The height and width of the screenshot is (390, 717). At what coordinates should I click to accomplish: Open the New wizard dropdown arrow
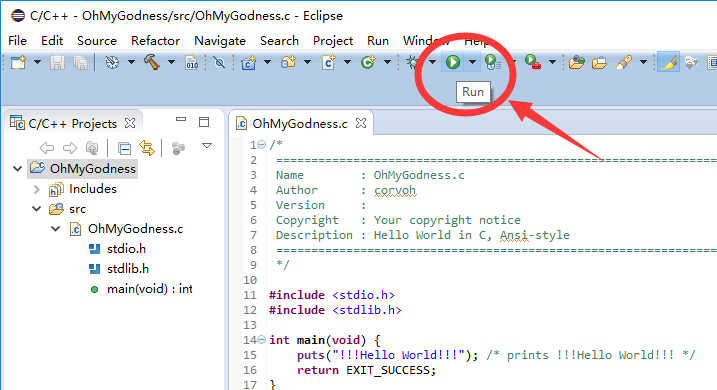click(x=37, y=62)
